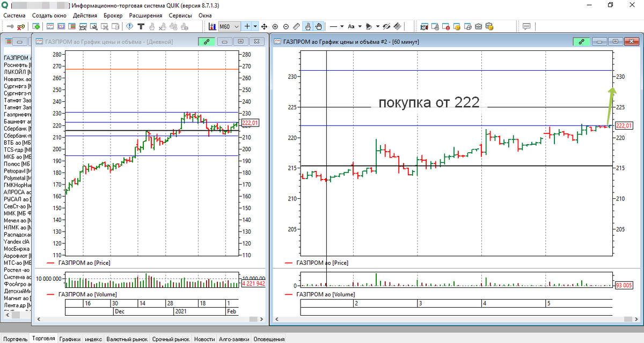
Task: Click the line style sample in drawing toolbar
Action: coord(333,26)
